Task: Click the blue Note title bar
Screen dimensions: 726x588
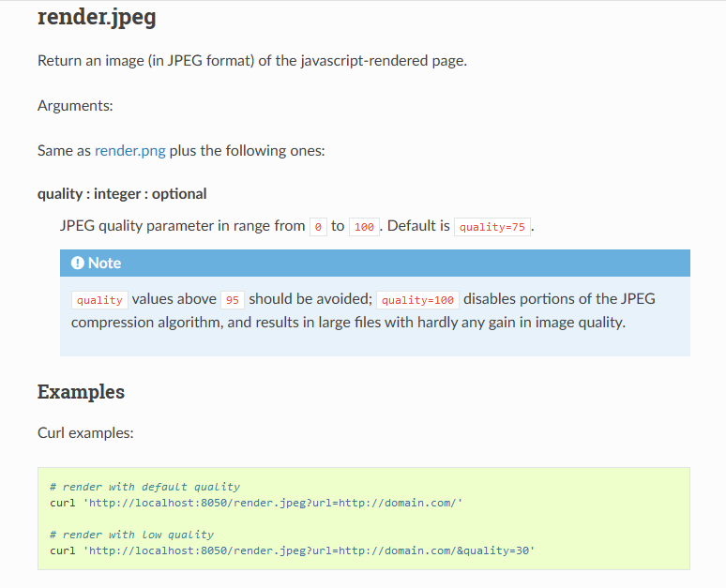Action: 375,264
